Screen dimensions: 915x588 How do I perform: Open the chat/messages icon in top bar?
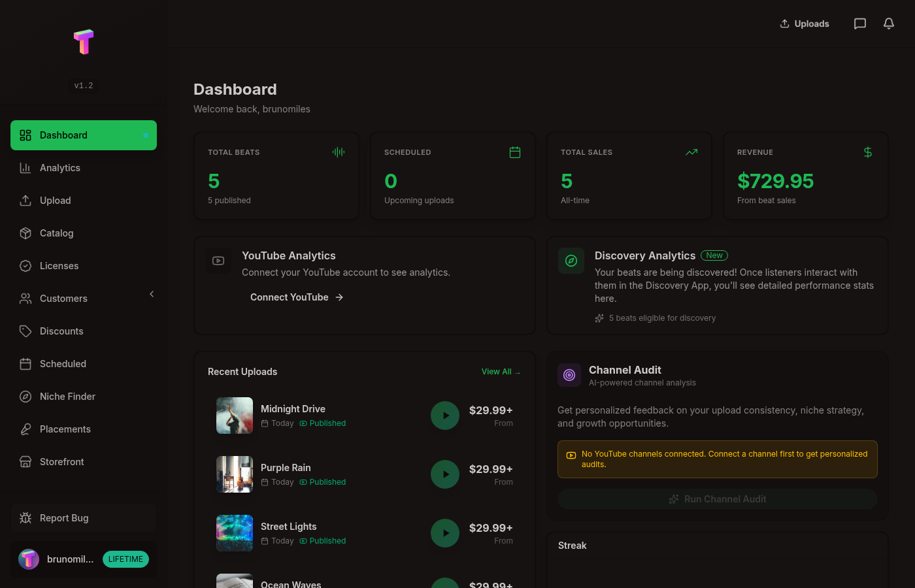(x=859, y=24)
